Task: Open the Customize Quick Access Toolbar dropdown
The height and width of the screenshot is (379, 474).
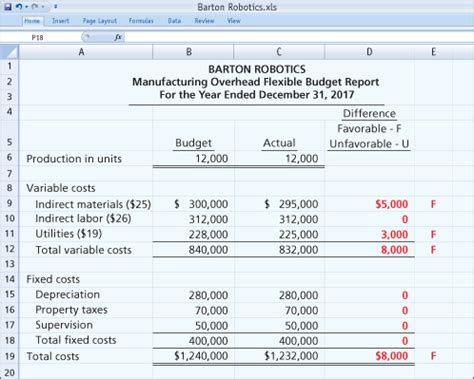Action: [55, 7]
